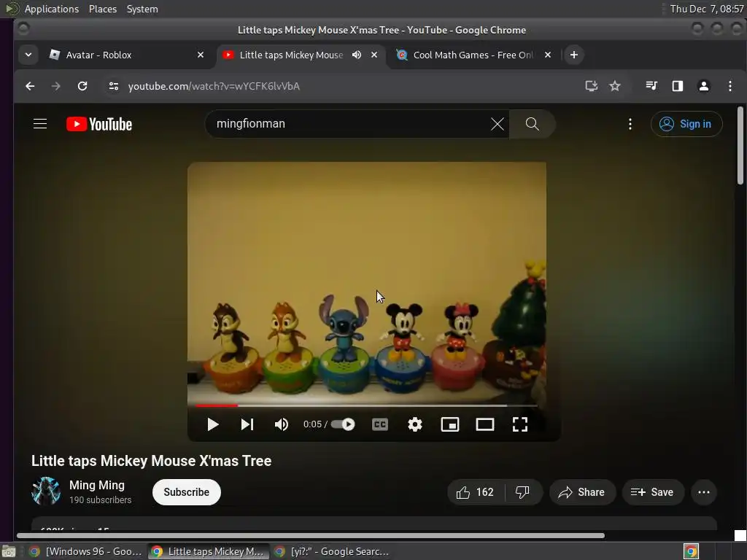Open the Ming Ming channel name link
Screen dimensions: 747x560
97,485
